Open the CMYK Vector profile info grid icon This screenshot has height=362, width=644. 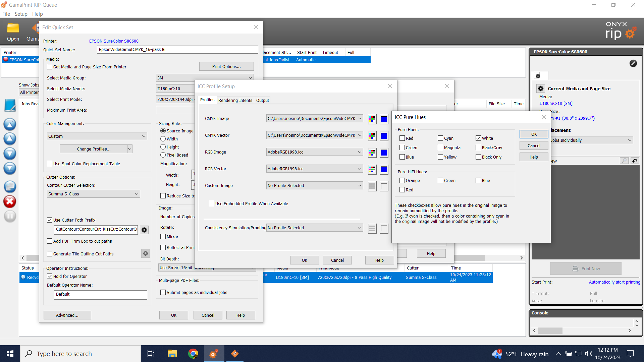point(372,136)
